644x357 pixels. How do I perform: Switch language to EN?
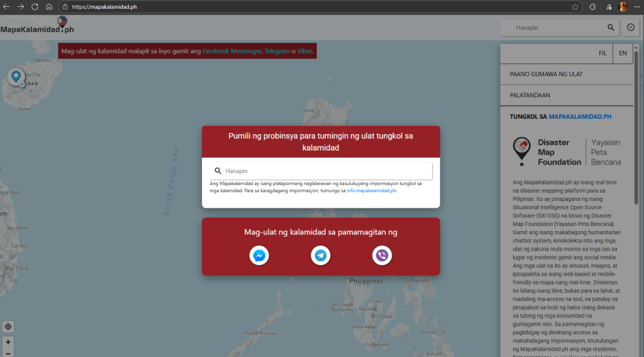pyautogui.click(x=623, y=54)
